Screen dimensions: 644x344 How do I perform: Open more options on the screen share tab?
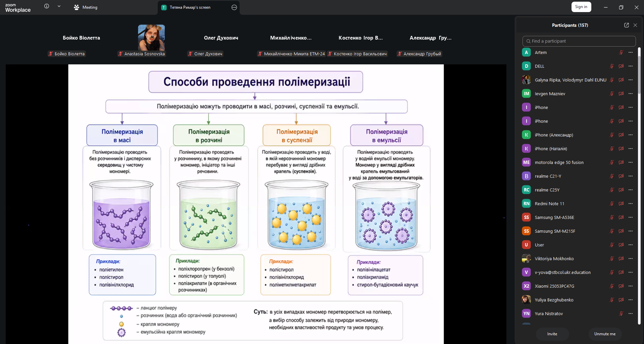[x=234, y=7]
